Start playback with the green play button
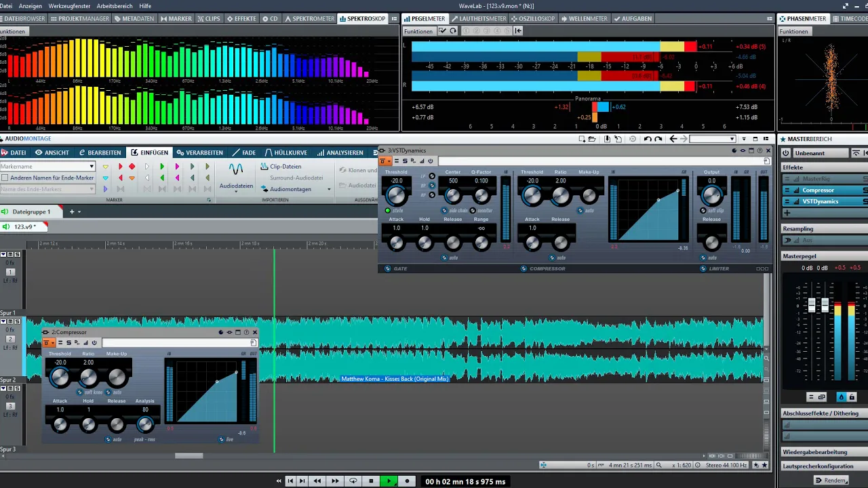 coord(389,481)
